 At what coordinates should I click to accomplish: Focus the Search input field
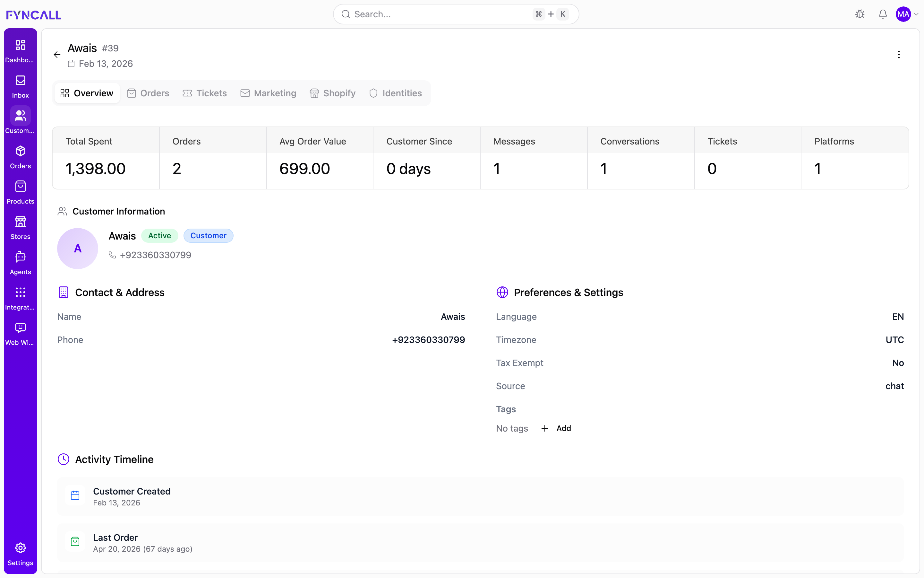click(456, 14)
